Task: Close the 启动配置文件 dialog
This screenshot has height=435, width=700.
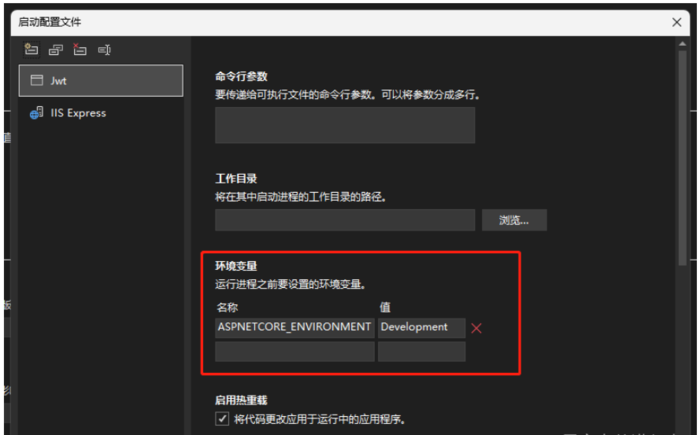Action: [677, 22]
